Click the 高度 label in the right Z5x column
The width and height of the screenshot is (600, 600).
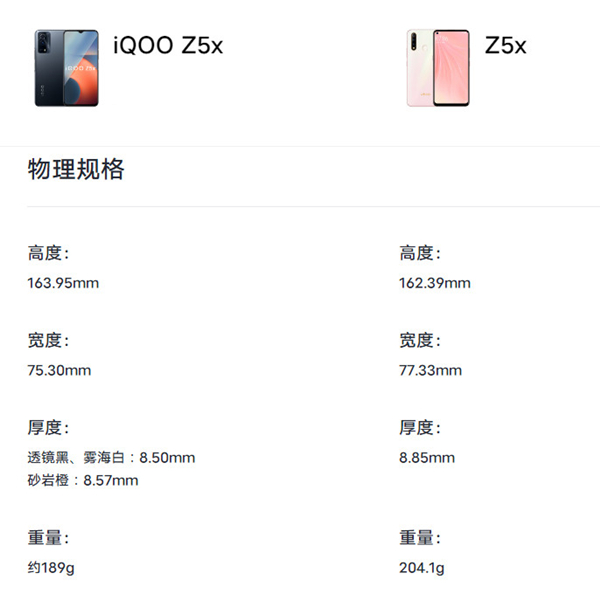pyautogui.click(x=420, y=254)
